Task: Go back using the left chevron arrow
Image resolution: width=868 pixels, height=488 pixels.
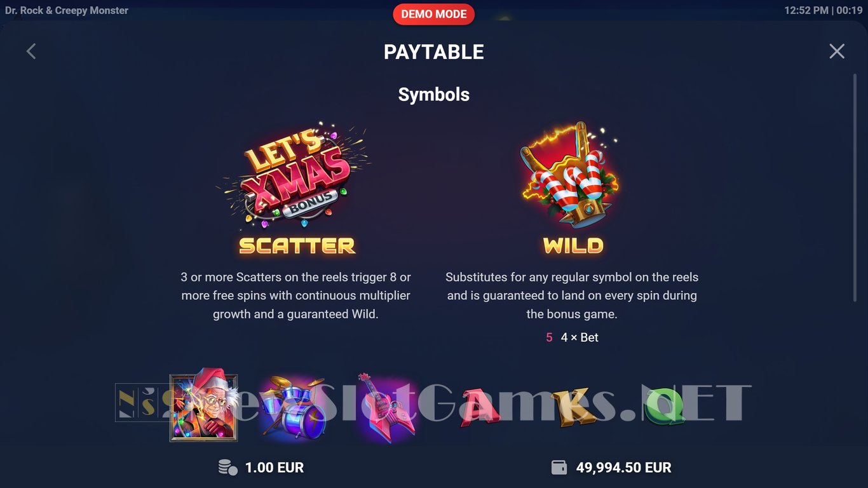Action: point(31,51)
